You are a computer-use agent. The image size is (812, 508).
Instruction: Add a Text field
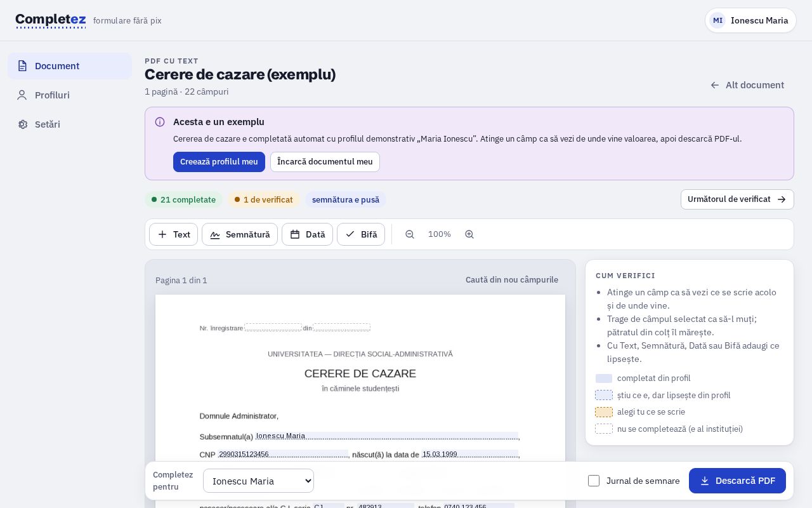point(173,234)
